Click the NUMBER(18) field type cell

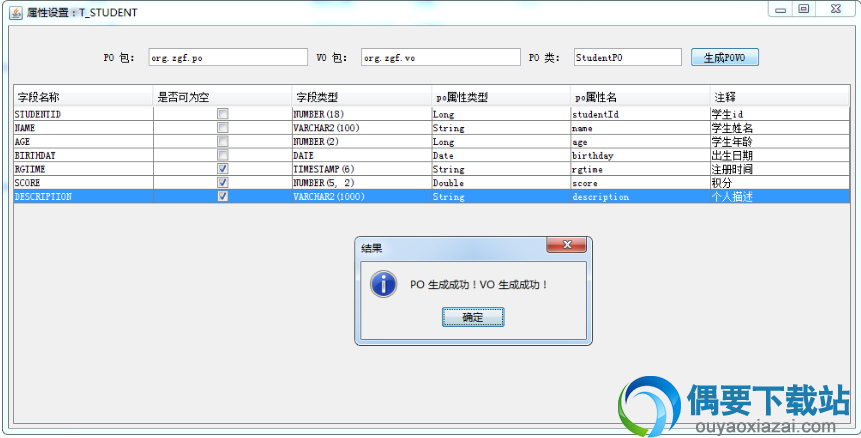[362, 114]
